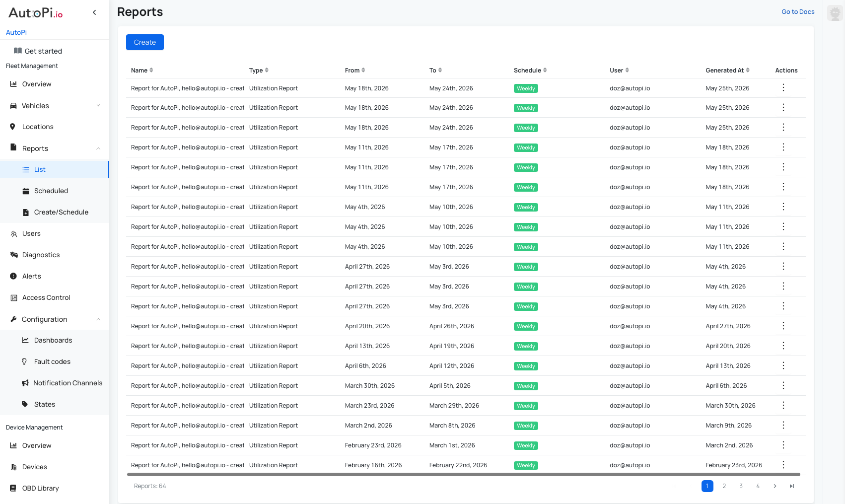This screenshot has width=845, height=504.
Task: Open the Notification Channels menu item
Action: 55,383
